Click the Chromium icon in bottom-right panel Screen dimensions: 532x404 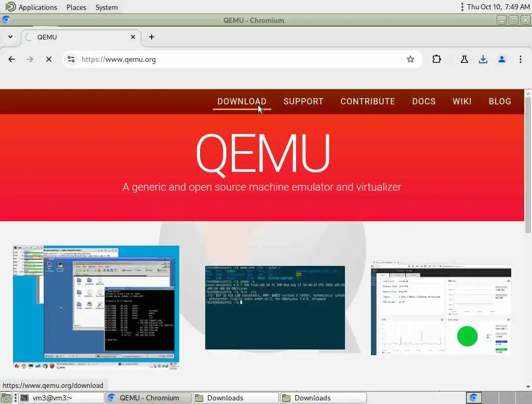coord(474,398)
